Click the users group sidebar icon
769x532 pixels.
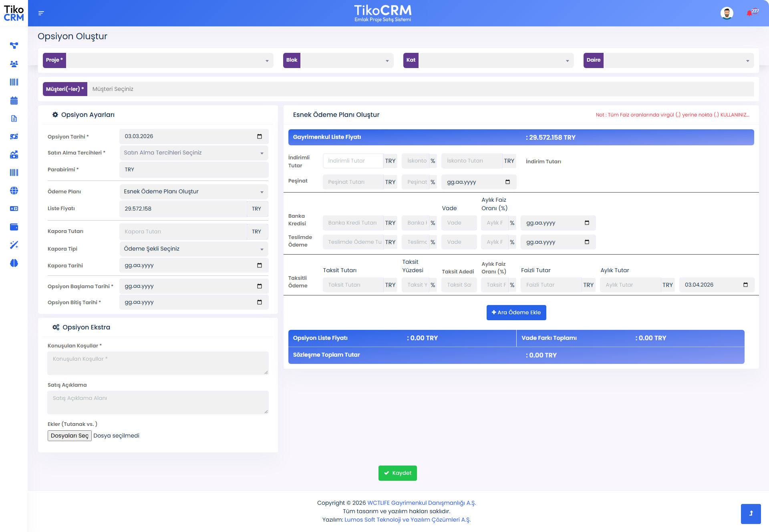14,64
